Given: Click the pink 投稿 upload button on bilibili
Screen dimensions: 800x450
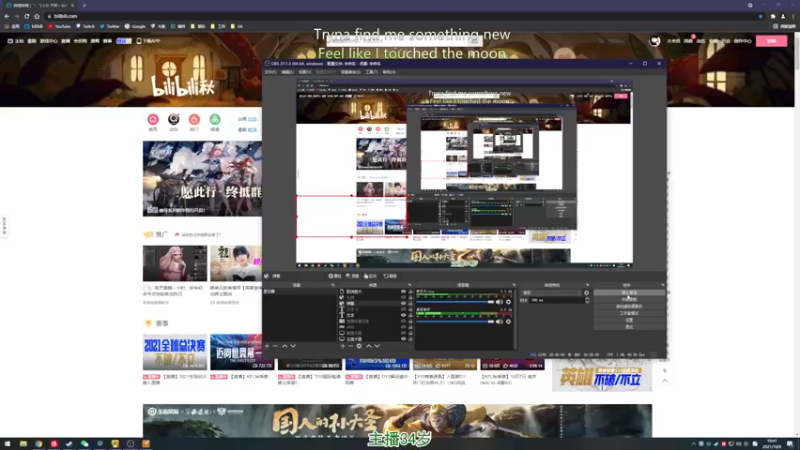Looking at the screenshot, I should pos(771,41).
